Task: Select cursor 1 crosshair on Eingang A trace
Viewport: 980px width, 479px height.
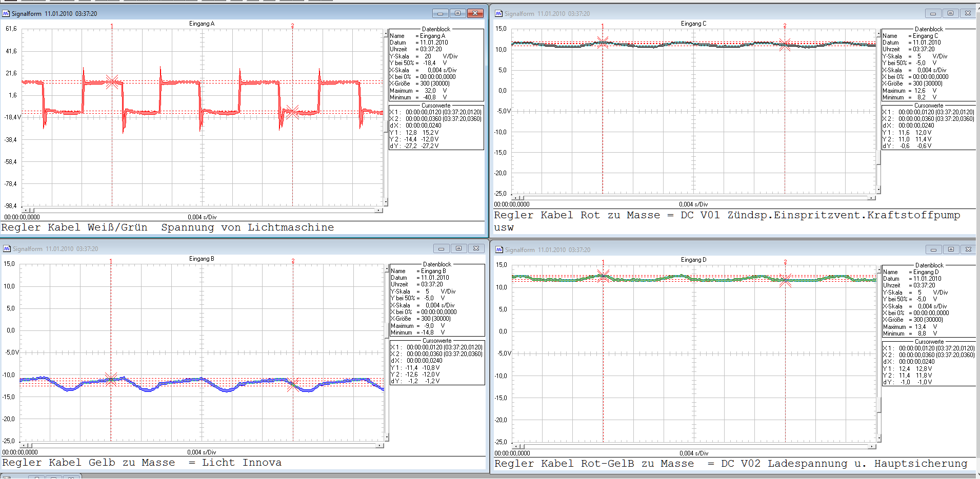Action: [x=112, y=82]
